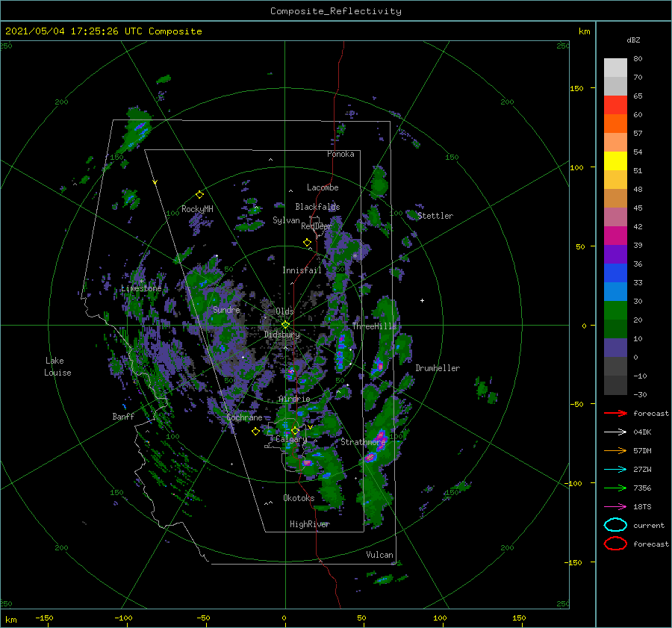The height and width of the screenshot is (628, 672).
Task: Select the darkest grey -30 dBZ swatch
Action: (615, 385)
